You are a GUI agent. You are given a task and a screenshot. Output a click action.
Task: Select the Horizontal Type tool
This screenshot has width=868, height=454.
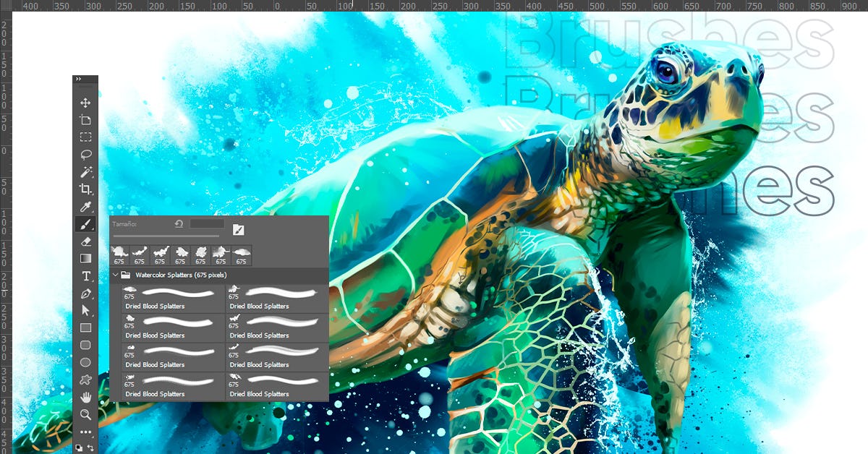85,276
